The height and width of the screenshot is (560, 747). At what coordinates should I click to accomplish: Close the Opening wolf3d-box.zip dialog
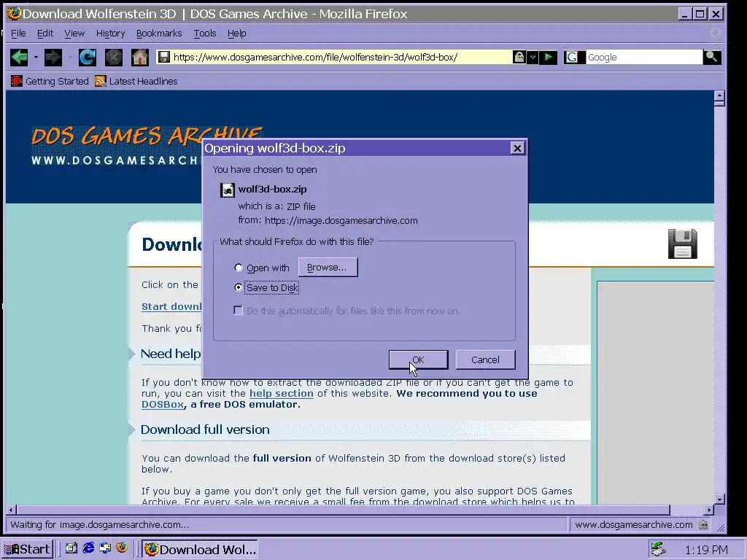pyautogui.click(x=517, y=148)
